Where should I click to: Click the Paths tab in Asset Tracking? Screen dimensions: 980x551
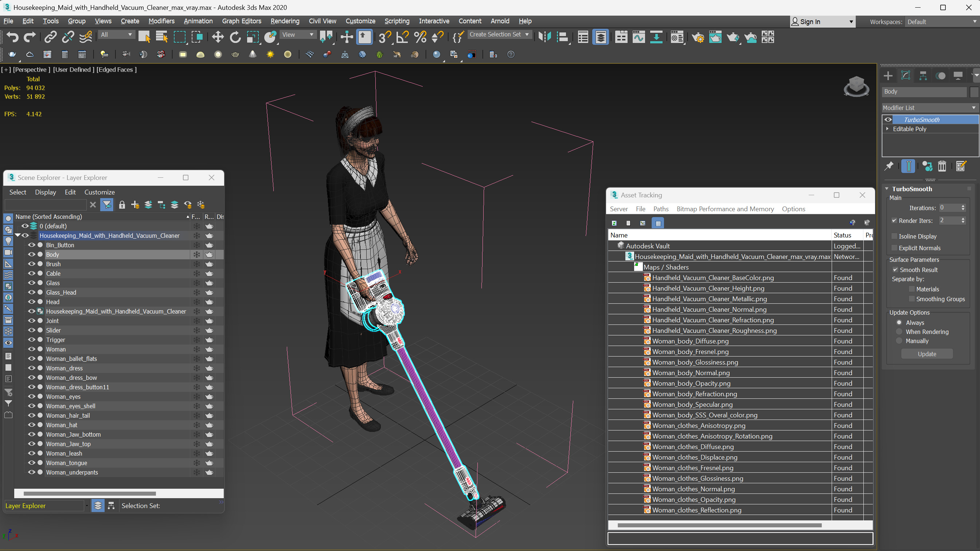660,209
